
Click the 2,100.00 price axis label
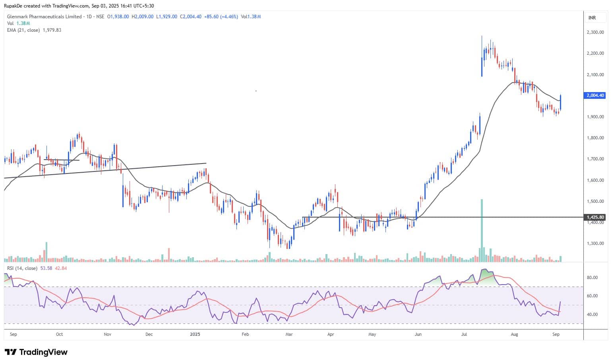coord(595,75)
